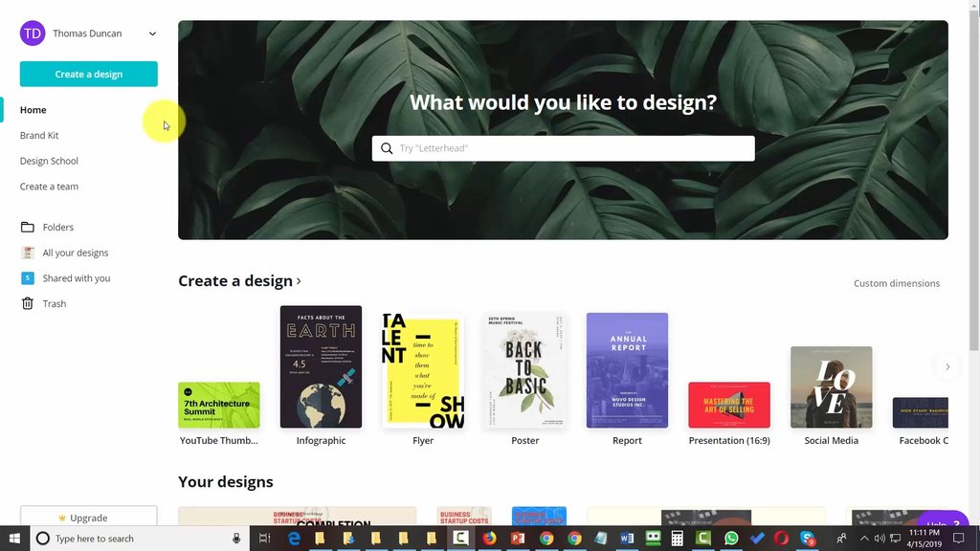980x551 pixels.
Task: Click the Help button
Action: click(x=943, y=519)
